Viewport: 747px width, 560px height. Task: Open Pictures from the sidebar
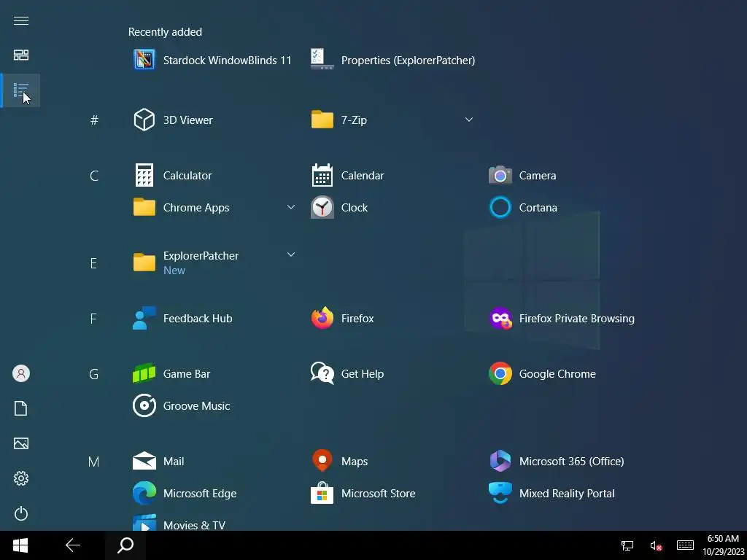click(x=21, y=443)
